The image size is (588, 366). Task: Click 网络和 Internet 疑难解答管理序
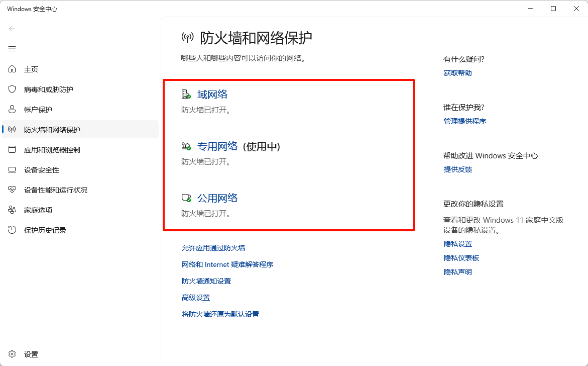tap(227, 264)
